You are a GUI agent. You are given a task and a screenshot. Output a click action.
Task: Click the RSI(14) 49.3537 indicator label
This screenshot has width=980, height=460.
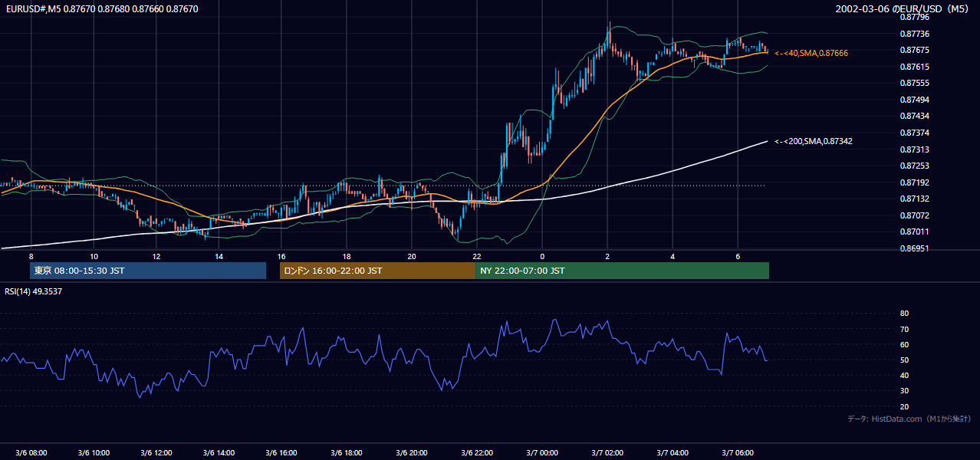pyautogui.click(x=34, y=291)
